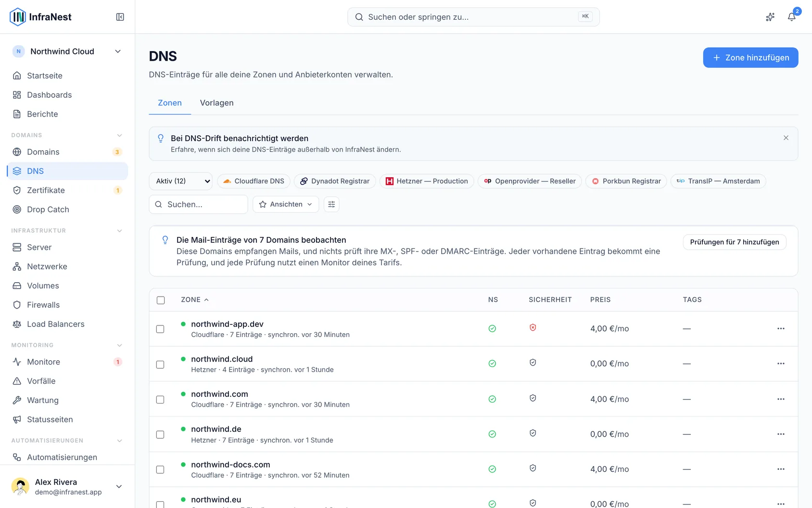Expand Northwind Cloud workspace switcher
The width and height of the screenshot is (812, 508).
(67, 52)
